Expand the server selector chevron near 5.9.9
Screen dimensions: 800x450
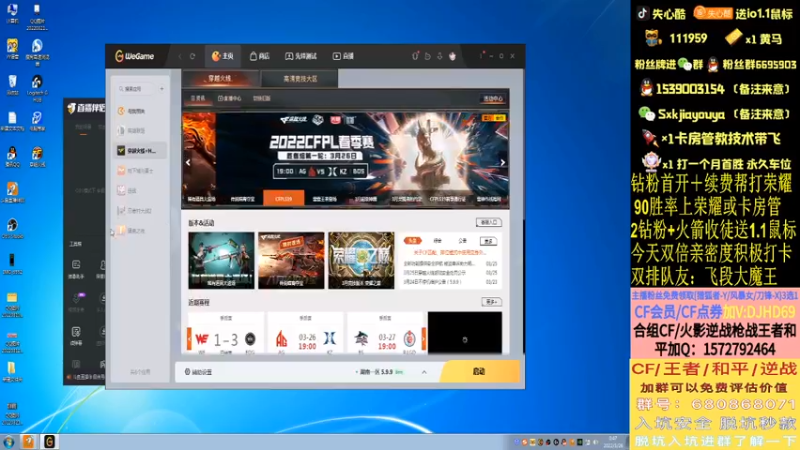424,372
